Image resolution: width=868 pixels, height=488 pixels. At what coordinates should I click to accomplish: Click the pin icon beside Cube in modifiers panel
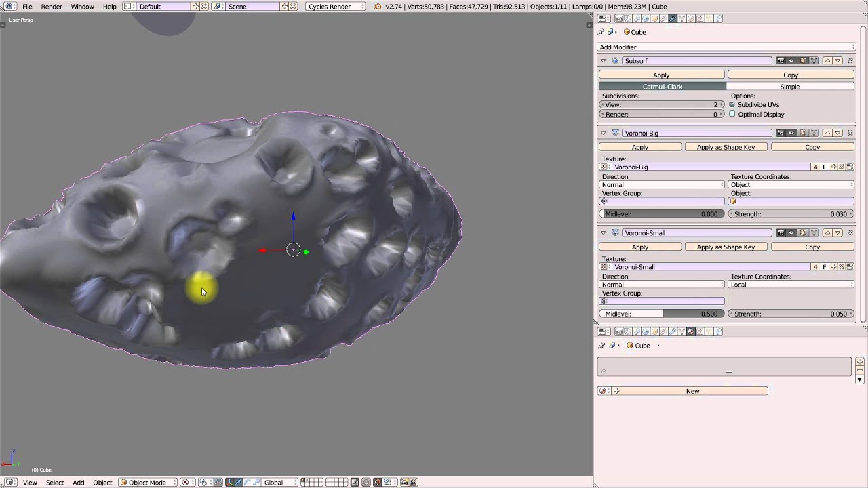(601, 32)
